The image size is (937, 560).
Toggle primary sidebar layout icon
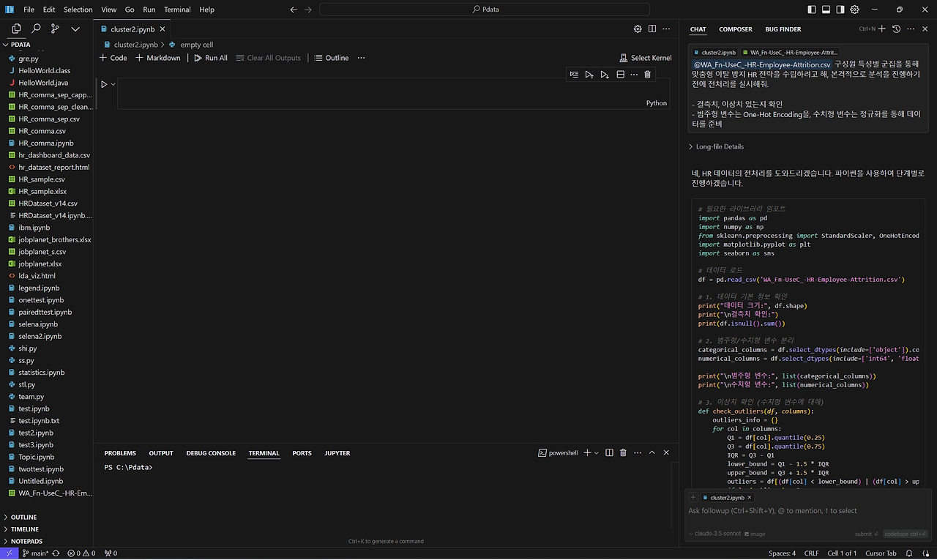coord(811,10)
